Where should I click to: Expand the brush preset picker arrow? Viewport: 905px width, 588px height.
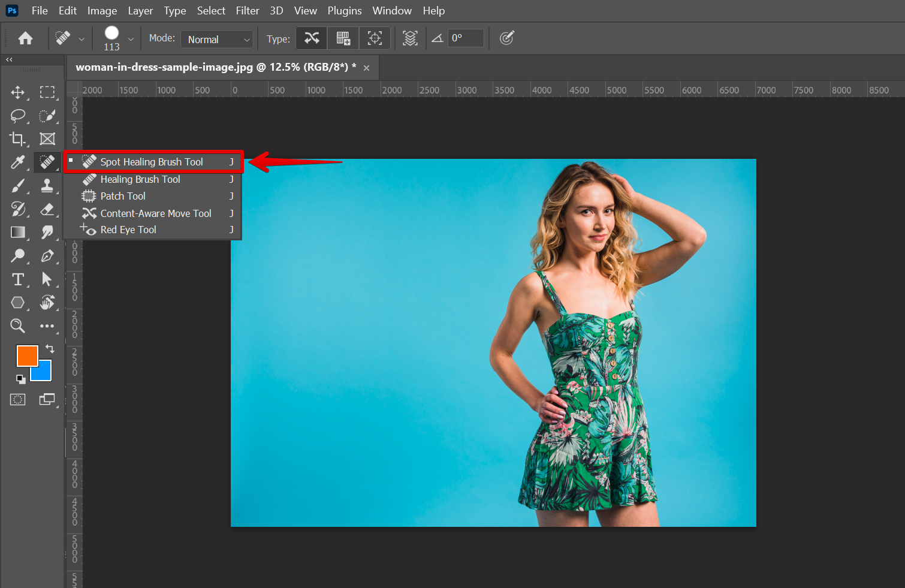[131, 40]
